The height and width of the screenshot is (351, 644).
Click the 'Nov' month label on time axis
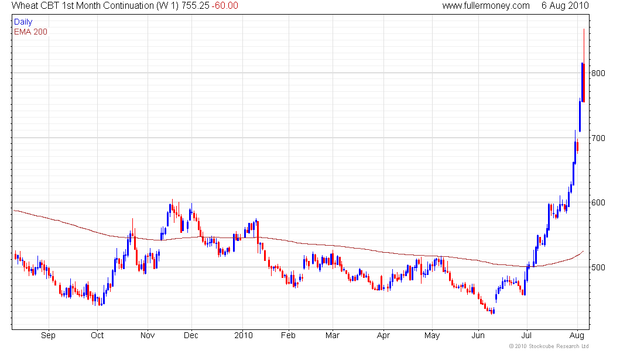click(148, 335)
